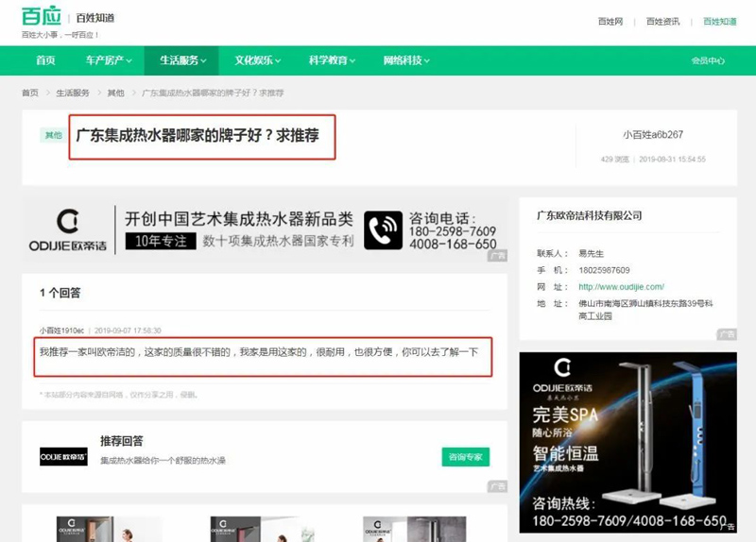Screen dimensions: 756x542
Task: Click the 其他 breadcrumb link
Action: tap(115, 93)
